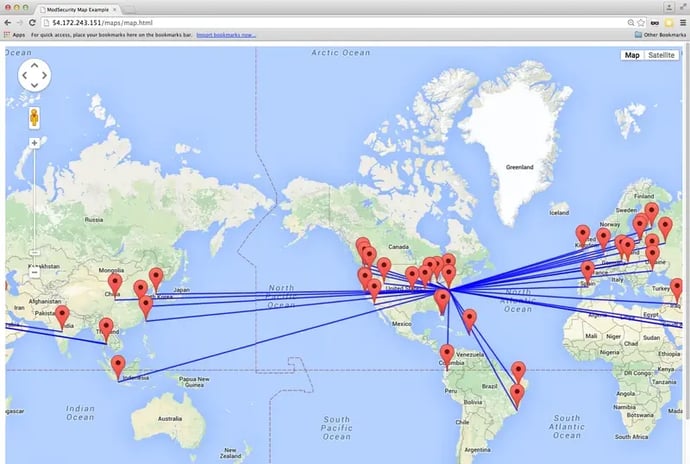Pan the map right with the arrow control
690x464 pixels.
coord(44,76)
